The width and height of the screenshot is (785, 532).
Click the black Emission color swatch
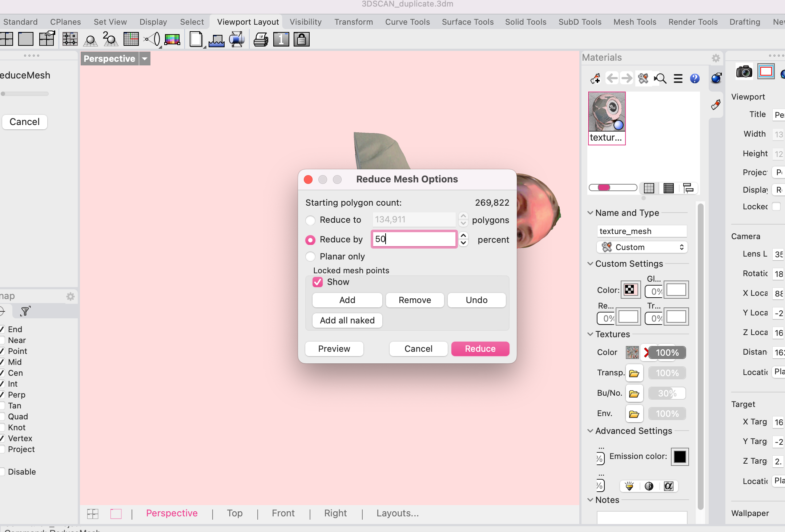(x=680, y=456)
